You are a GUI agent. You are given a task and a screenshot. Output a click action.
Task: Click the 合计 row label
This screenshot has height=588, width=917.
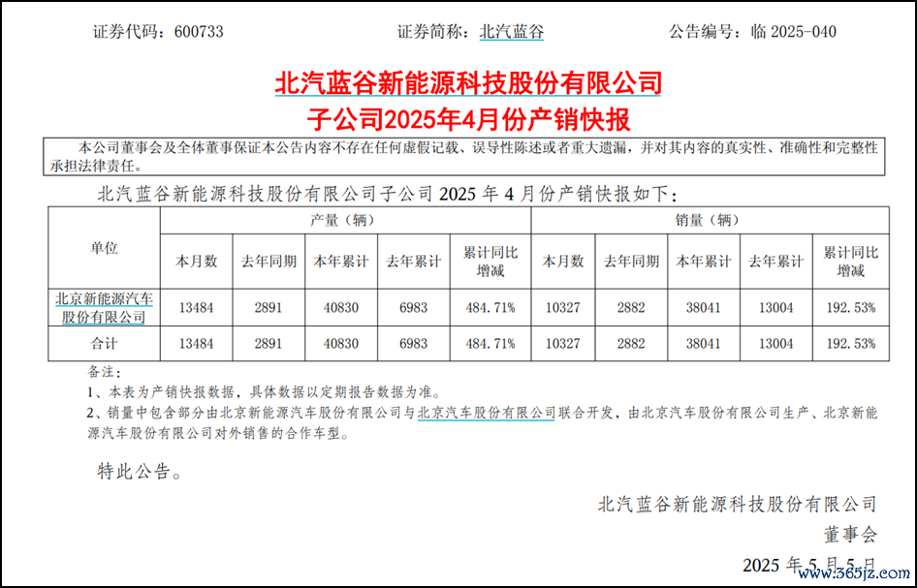pos(104,344)
